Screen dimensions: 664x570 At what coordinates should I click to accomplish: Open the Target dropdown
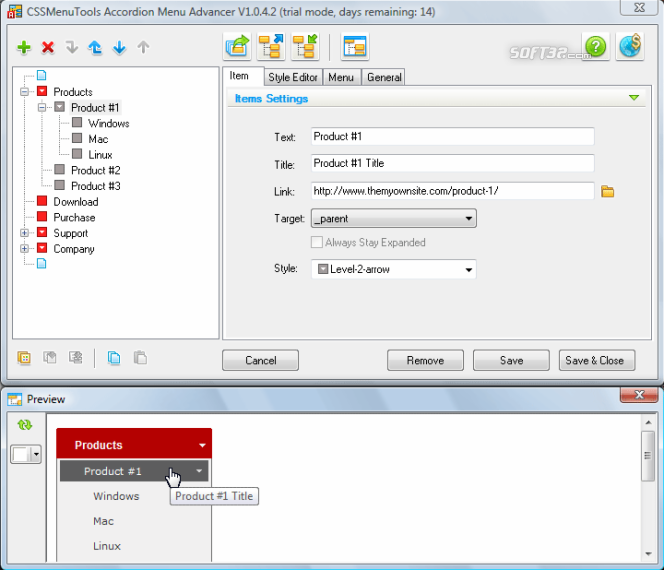(x=394, y=219)
